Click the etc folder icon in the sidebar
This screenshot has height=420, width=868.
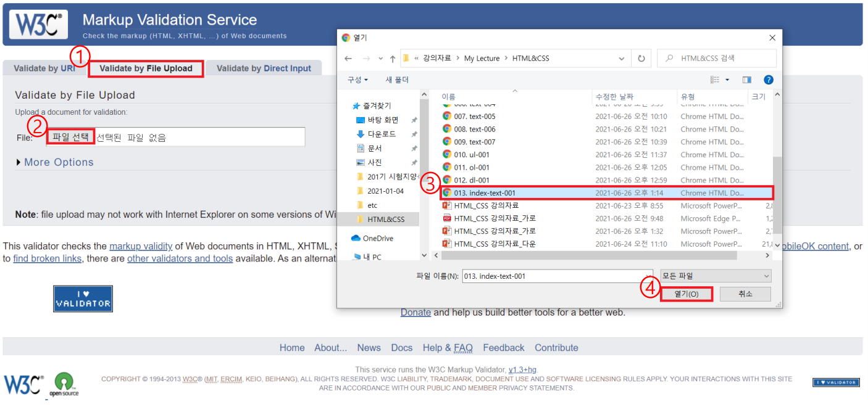coord(361,205)
